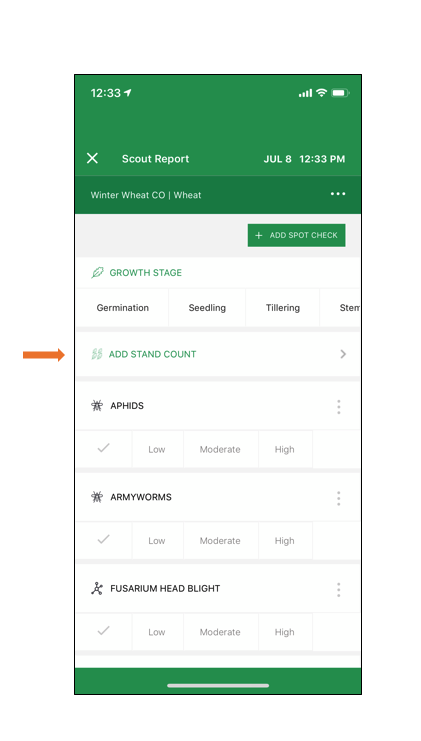Close the Scout Report with X icon
The width and height of the screenshot is (421, 741).
click(x=92, y=158)
